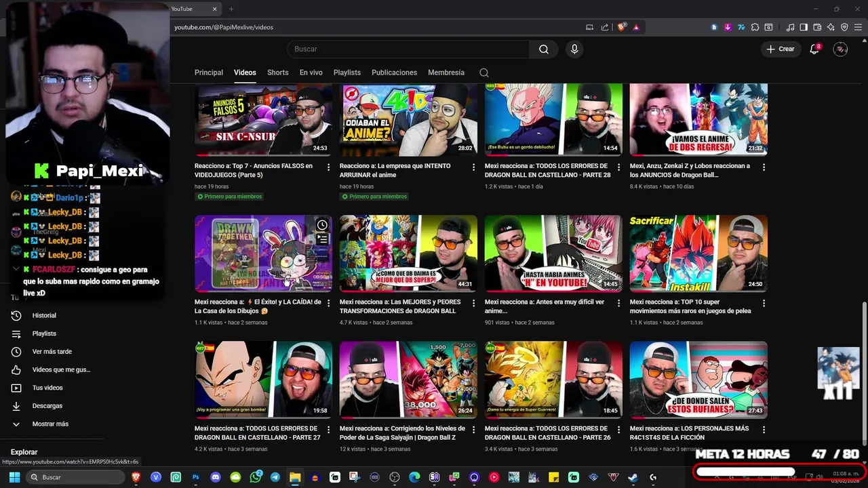Image resolution: width=868 pixels, height=488 pixels.
Task: Open YouTube notifications bell
Action: tap(814, 49)
